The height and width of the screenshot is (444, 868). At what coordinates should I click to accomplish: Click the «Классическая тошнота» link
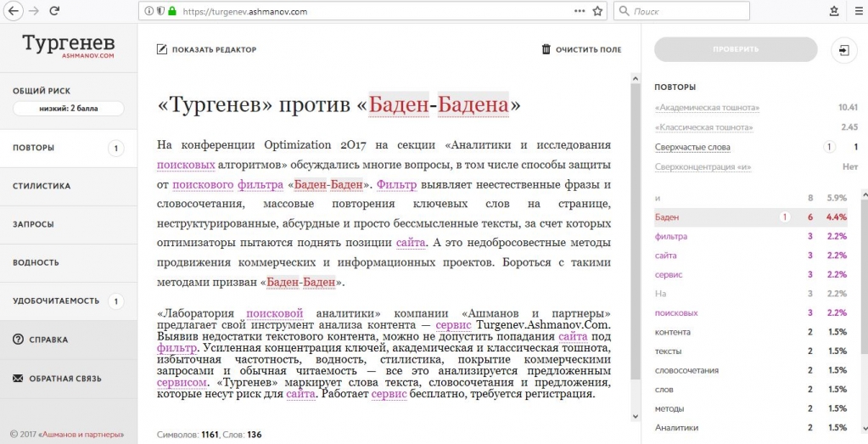(703, 127)
